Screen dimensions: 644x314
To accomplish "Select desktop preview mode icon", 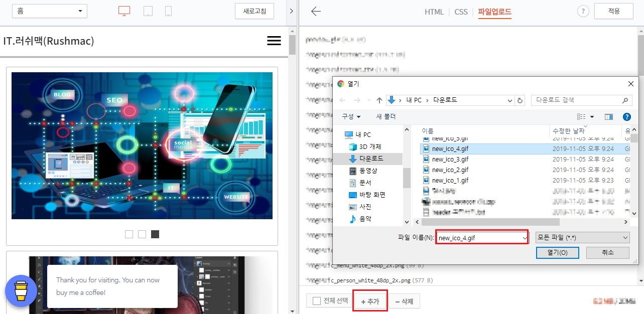I will [124, 11].
